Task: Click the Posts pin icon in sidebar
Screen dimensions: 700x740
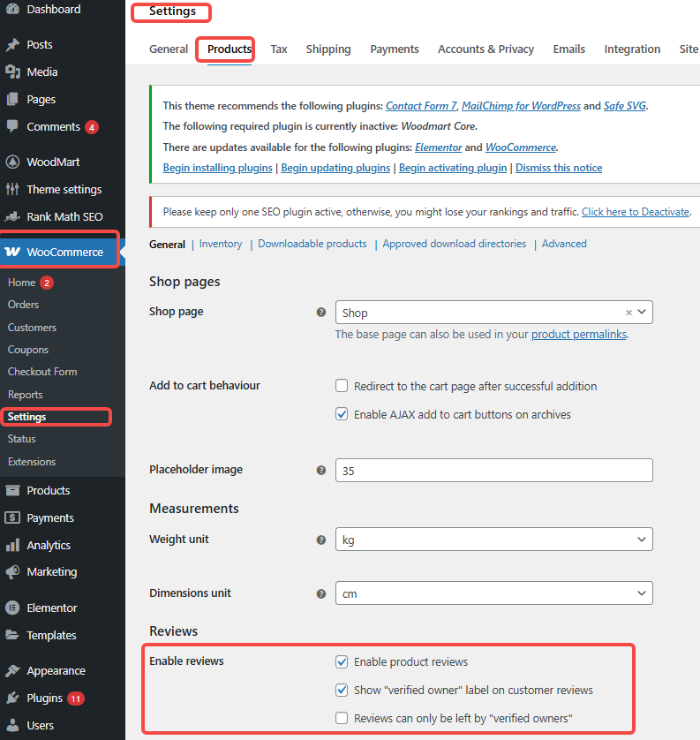Action: point(12,45)
